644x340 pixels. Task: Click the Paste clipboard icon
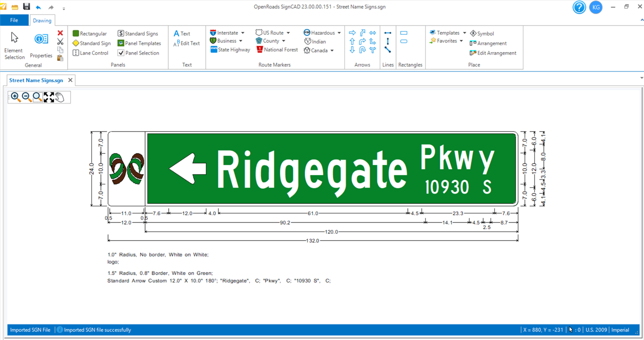tap(60, 58)
